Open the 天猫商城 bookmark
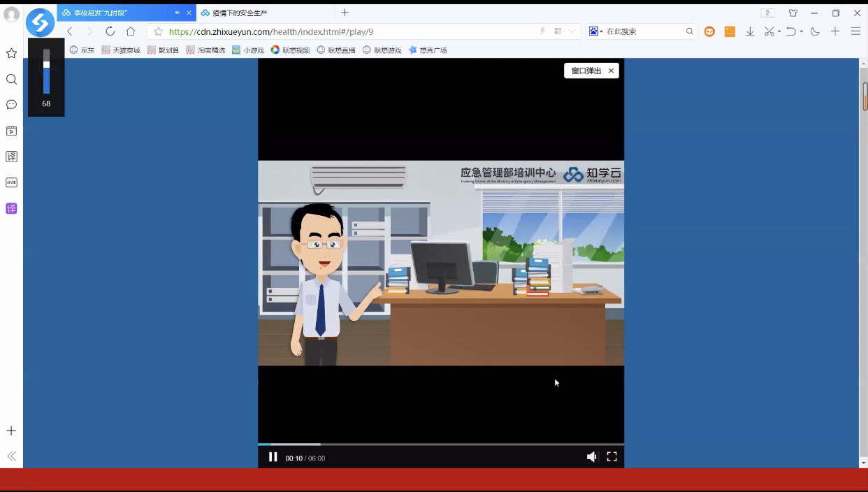The image size is (868, 492). coord(121,50)
